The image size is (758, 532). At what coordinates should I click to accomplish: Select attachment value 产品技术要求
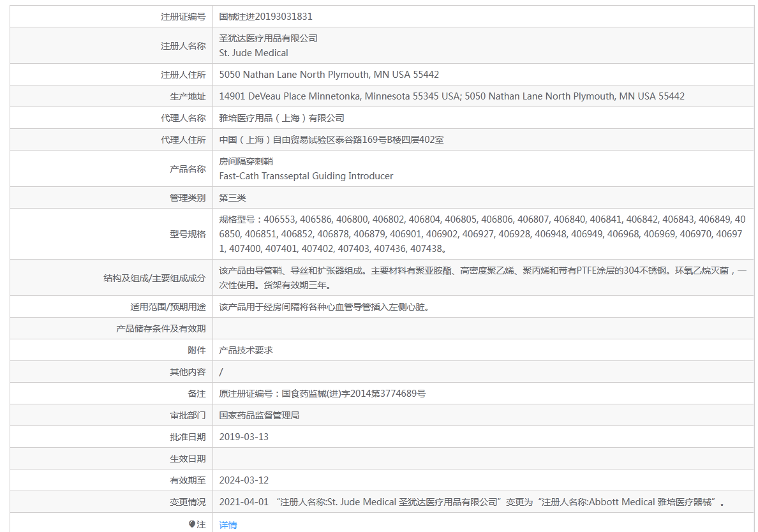point(246,350)
